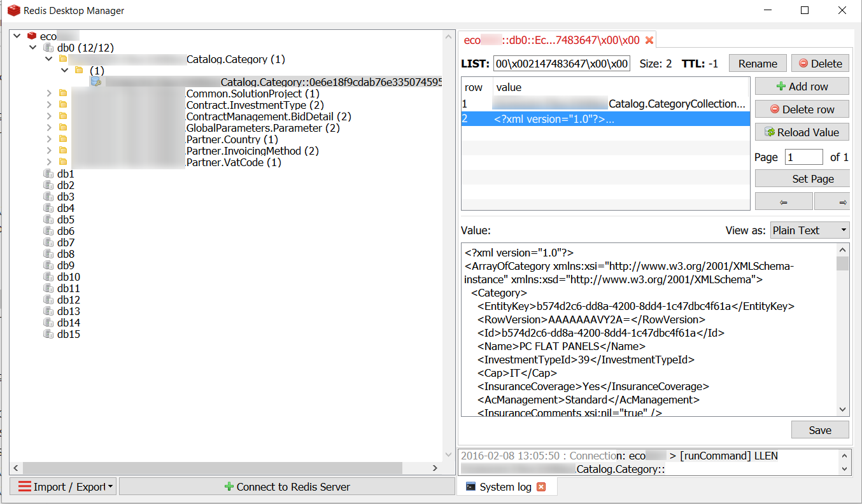Collapse the eco connection node
Image resolution: width=862 pixels, height=504 pixels.
coord(17,36)
